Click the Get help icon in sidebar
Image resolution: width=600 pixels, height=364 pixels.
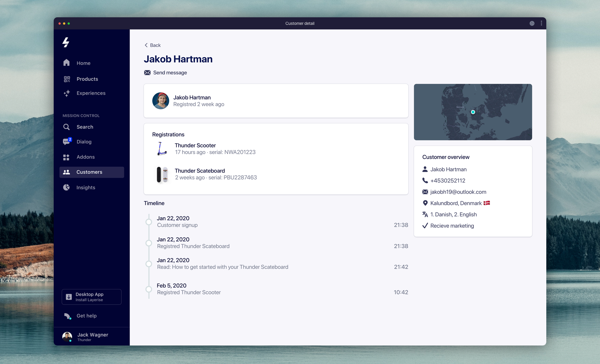point(67,316)
